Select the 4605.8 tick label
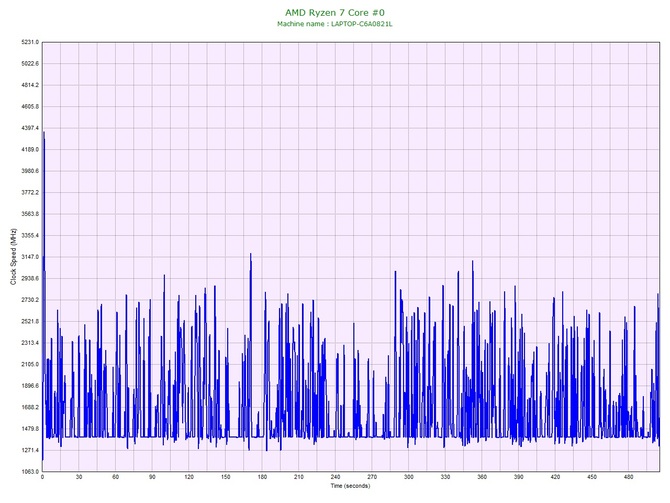This screenshot has height=503, width=670. coord(30,106)
